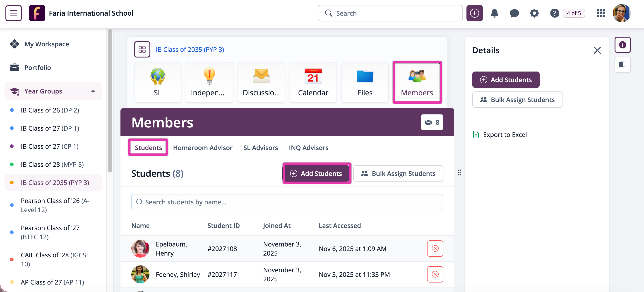Open the settings gear

tap(534, 13)
